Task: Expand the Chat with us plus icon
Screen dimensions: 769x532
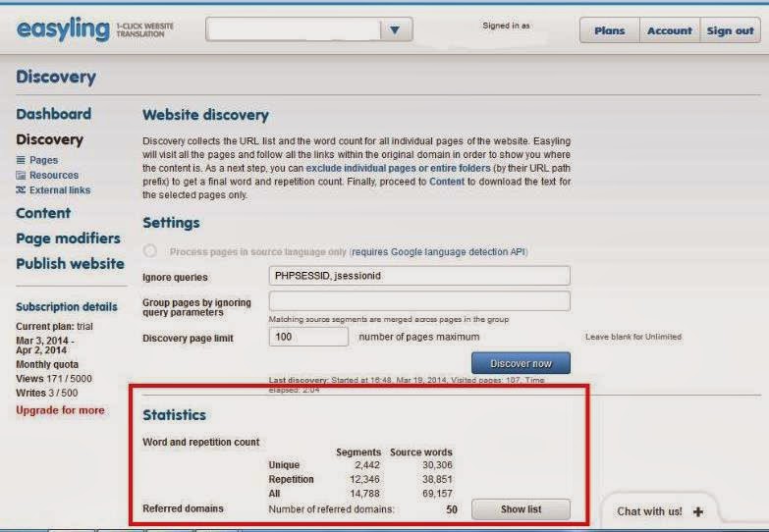Action: 698,511
